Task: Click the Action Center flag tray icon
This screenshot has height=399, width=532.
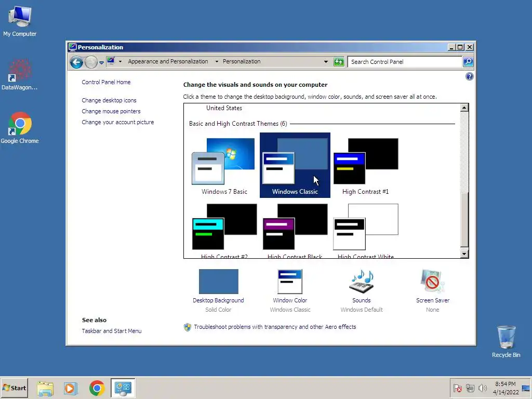Action: [457, 388]
